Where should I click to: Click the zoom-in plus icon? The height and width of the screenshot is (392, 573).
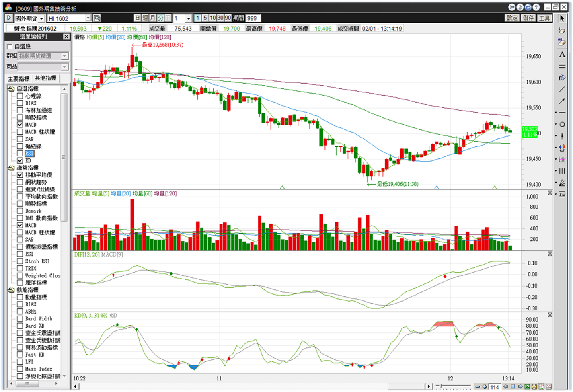[485, 387]
